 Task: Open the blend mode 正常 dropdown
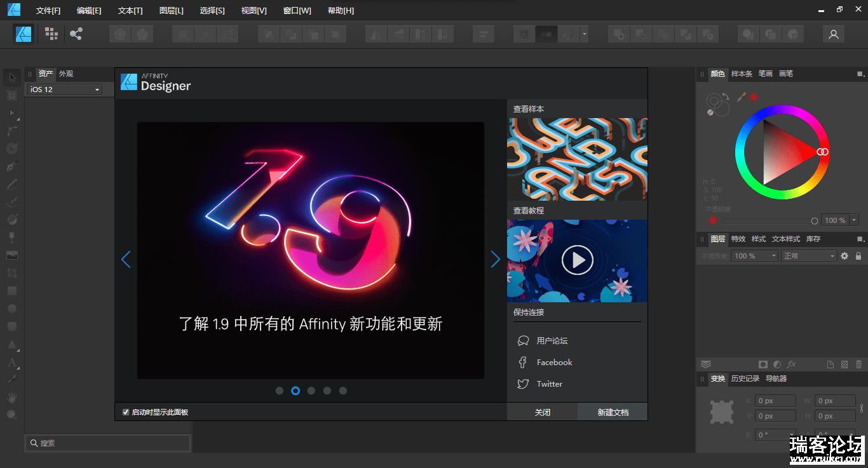click(809, 256)
